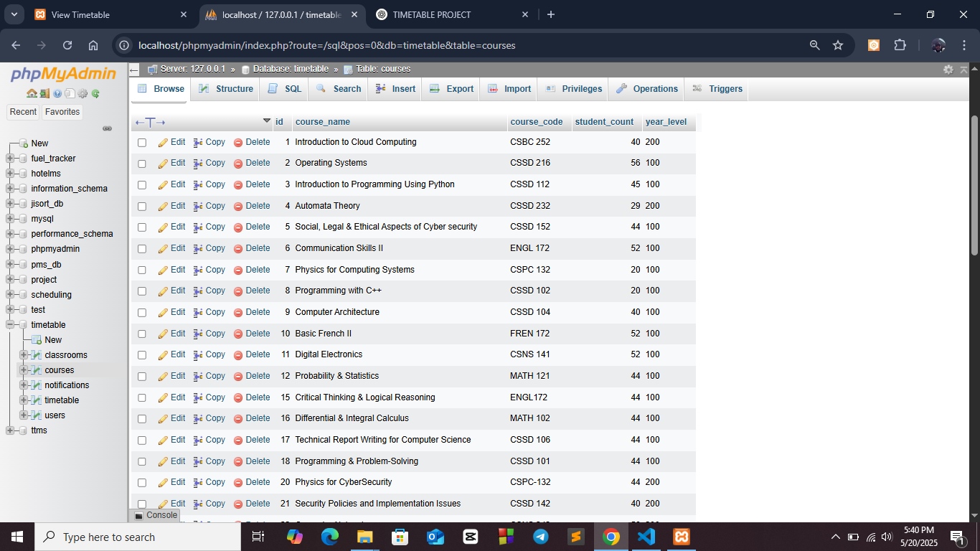Open Visual Studio Code from the taskbar
Viewport: 980px width, 551px height.
click(646, 537)
